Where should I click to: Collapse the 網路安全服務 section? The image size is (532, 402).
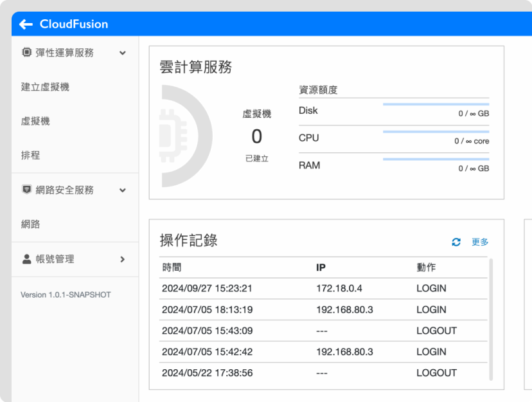(x=122, y=190)
